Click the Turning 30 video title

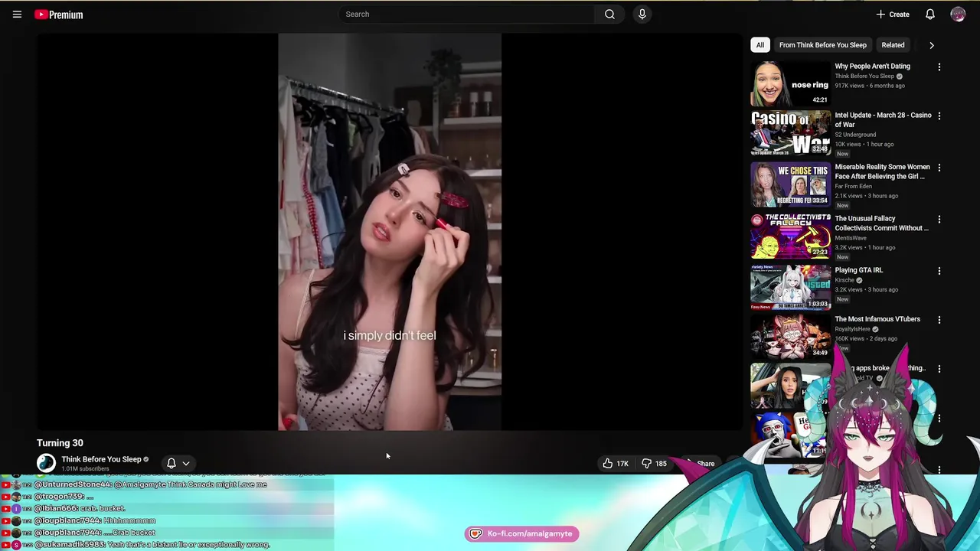(60, 442)
